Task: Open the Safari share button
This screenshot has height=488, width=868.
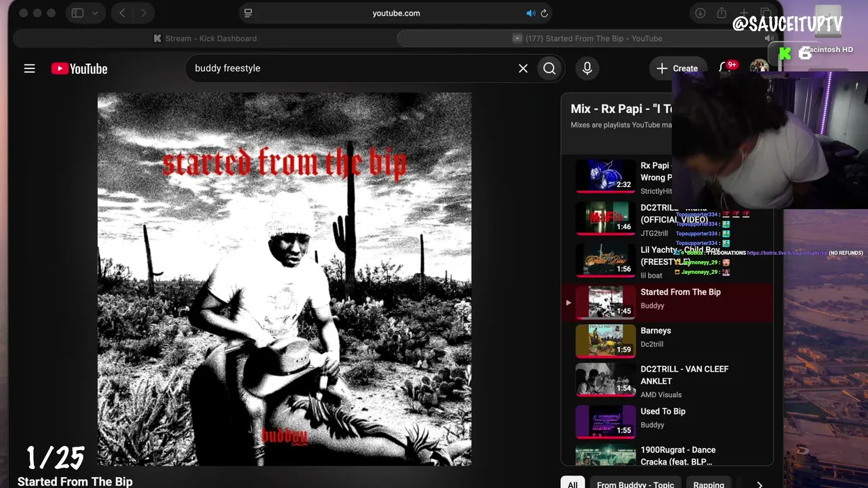Action: coord(722,13)
